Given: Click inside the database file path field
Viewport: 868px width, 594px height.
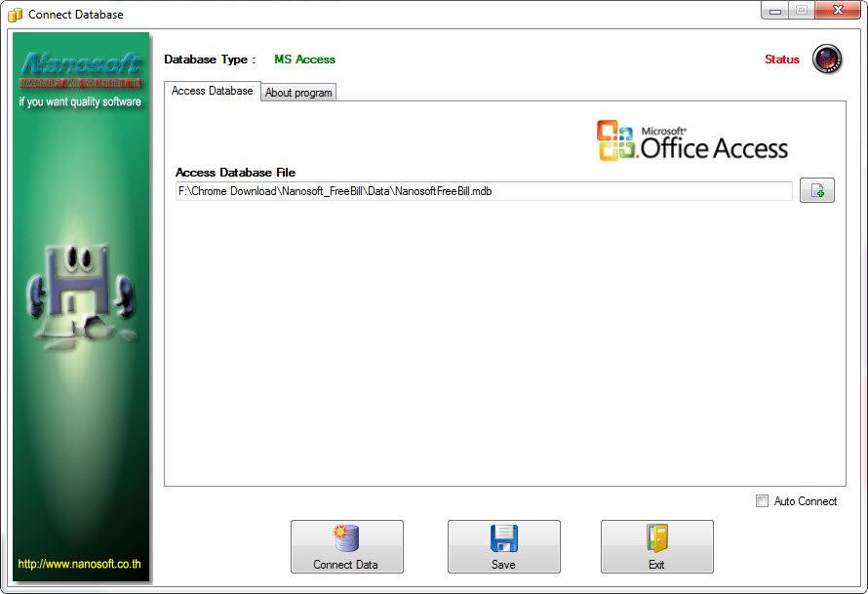Looking at the screenshot, I should (483, 191).
